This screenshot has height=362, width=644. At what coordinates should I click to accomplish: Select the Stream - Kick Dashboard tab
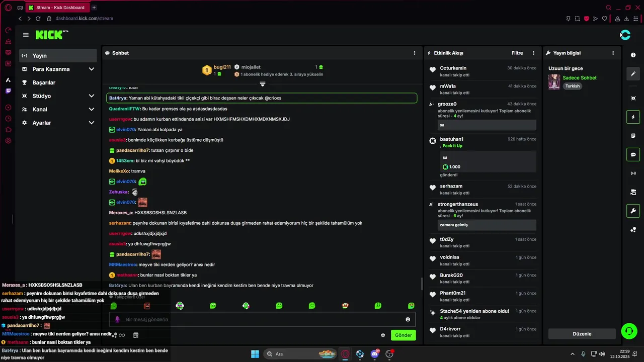[x=57, y=8]
